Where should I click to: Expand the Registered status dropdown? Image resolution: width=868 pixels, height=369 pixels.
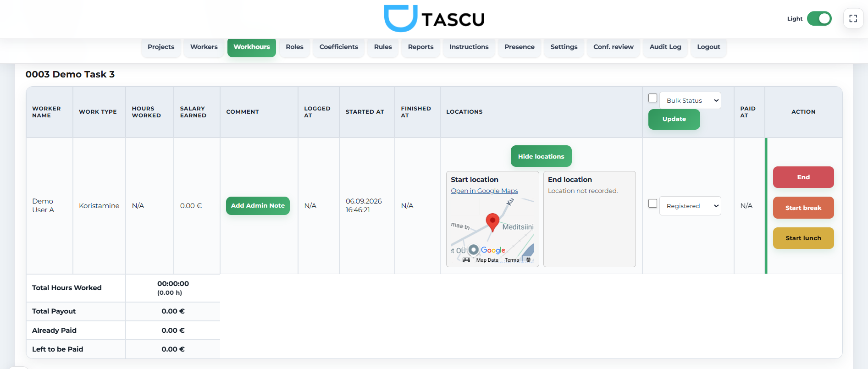[690, 206]
